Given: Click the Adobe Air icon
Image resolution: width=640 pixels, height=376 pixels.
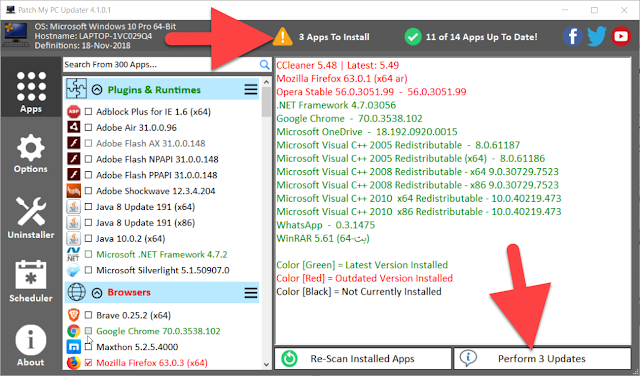Looking at the screenshot, I should pos(73,127).
